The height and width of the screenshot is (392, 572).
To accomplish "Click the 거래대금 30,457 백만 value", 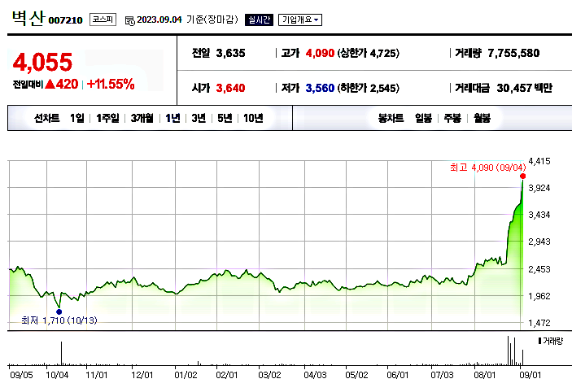I will tap(524, 88).
